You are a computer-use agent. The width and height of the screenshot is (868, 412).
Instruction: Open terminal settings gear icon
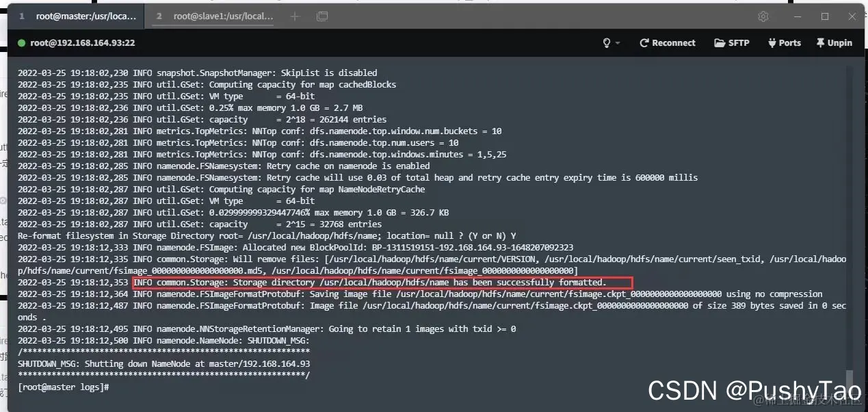pyautogui.click(x=763, y=16)
